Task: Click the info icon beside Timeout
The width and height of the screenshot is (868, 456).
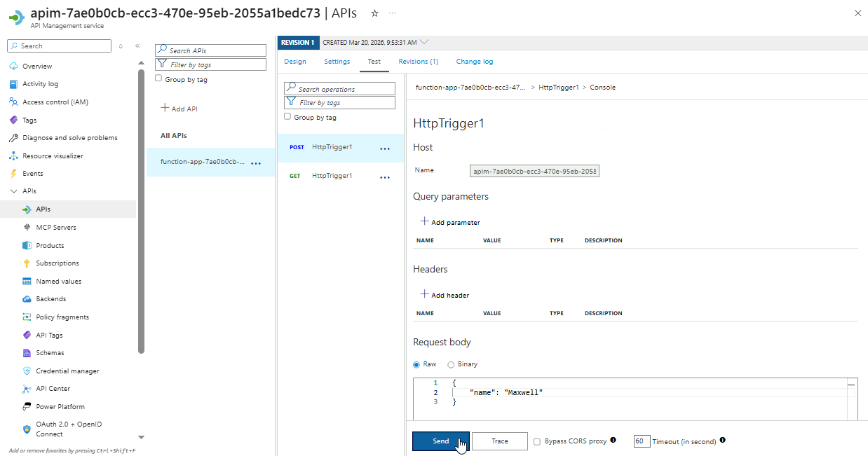Action: (x=722, y=441)
